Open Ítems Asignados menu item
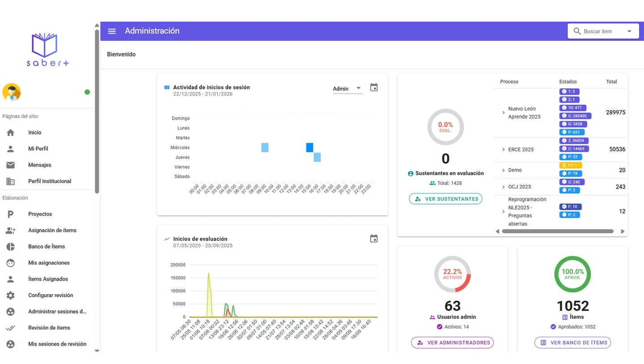The width and height of the screenshot is (644, 364). click(47, 279)
